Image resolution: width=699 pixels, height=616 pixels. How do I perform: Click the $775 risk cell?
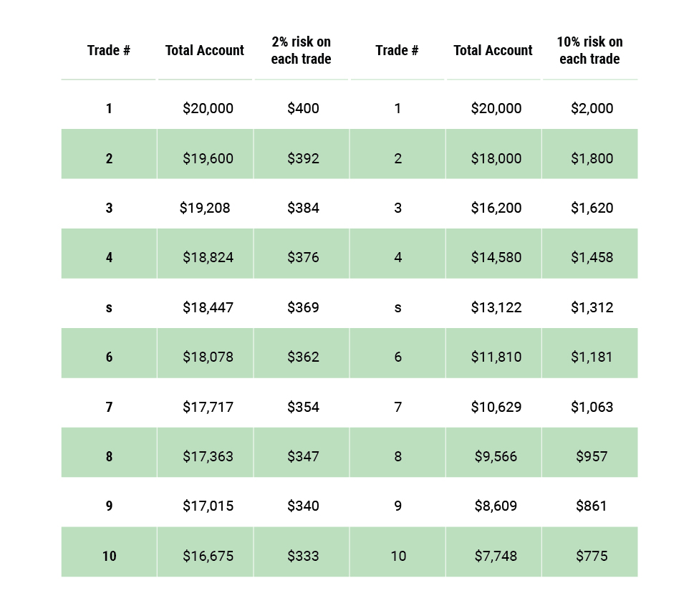coord(592,556)
